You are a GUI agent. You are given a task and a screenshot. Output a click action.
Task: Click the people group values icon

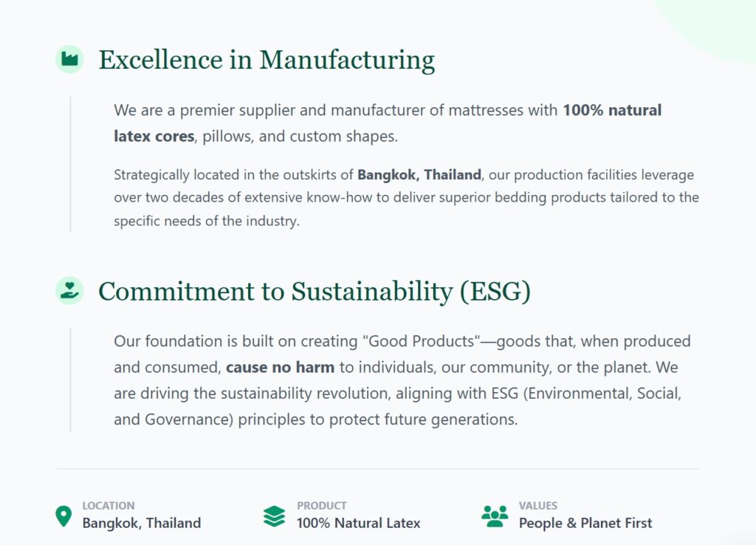[x=495, y=515]
